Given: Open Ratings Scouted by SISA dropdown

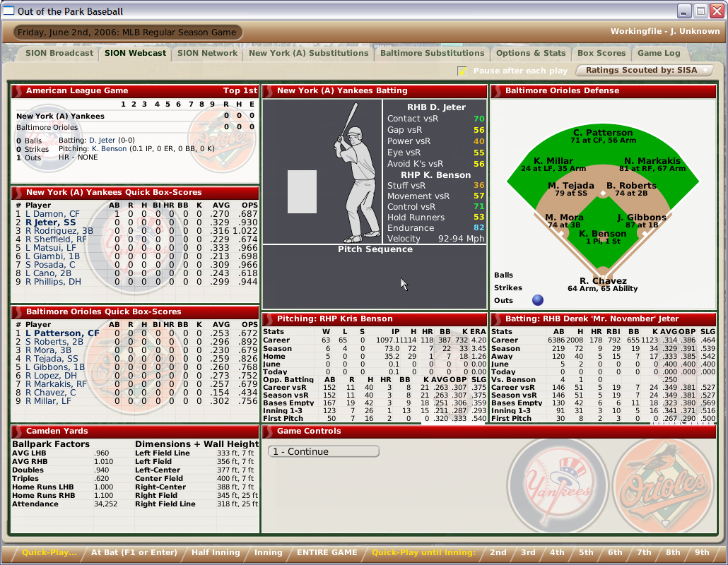Looking at the screenshot, I should (645, 71).
